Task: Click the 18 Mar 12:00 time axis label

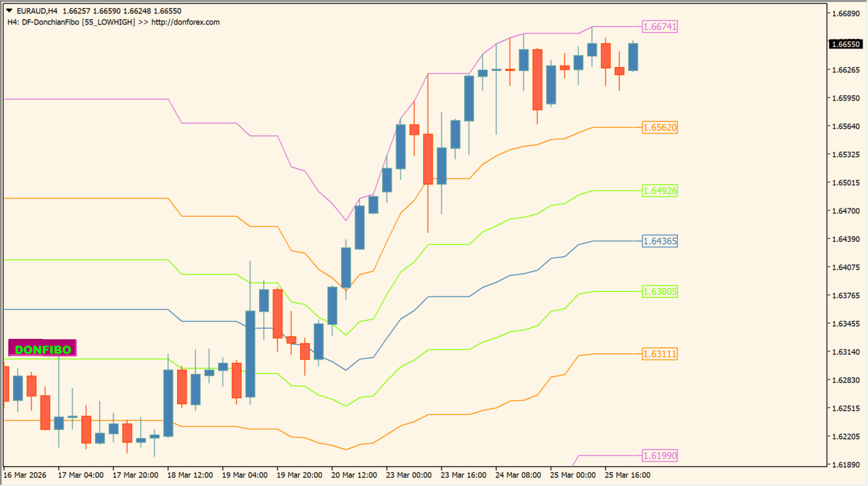Action: [190, 474]
